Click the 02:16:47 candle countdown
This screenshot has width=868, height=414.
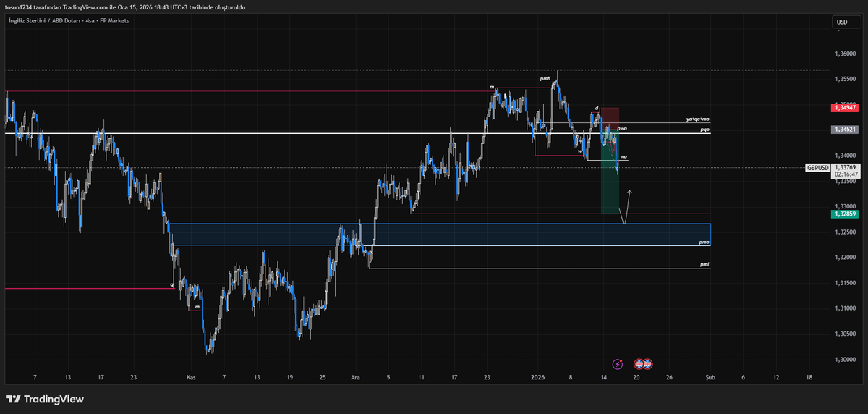click(x=845, y=174)
